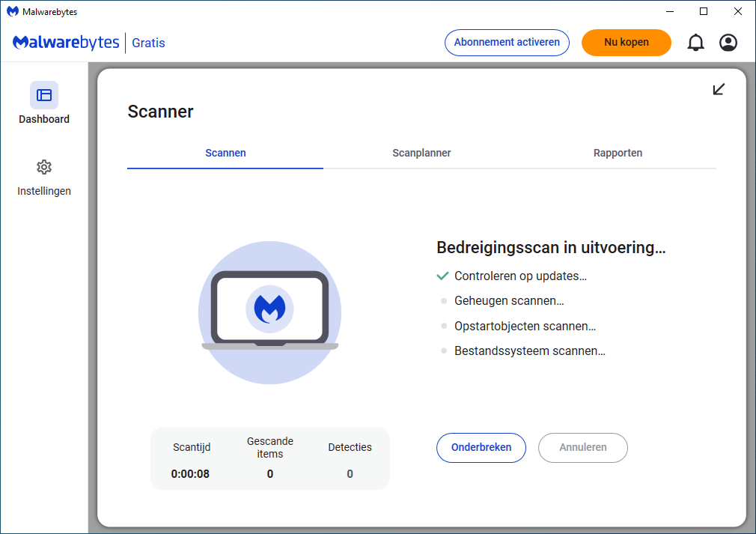Switch to the Rapporten tab
756x534 pixels.
[618, 153]
